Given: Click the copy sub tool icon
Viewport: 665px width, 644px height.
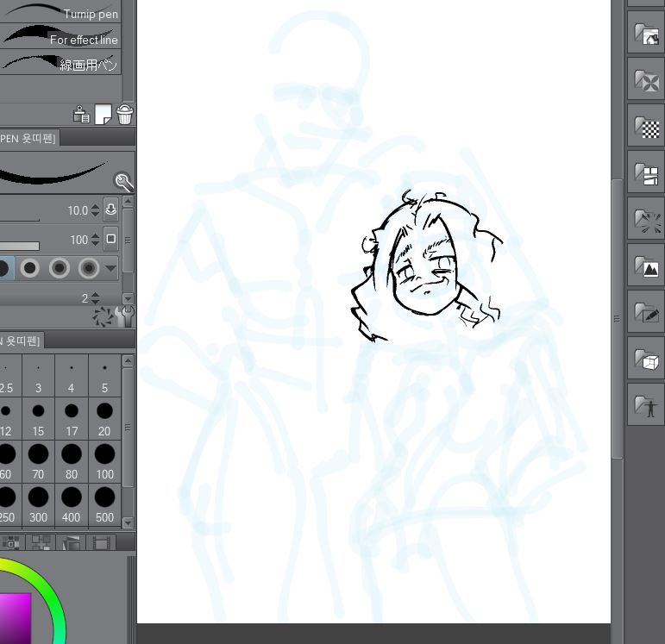Looking at the screenshot, I should pyautogui.click(x=81, y=114).
